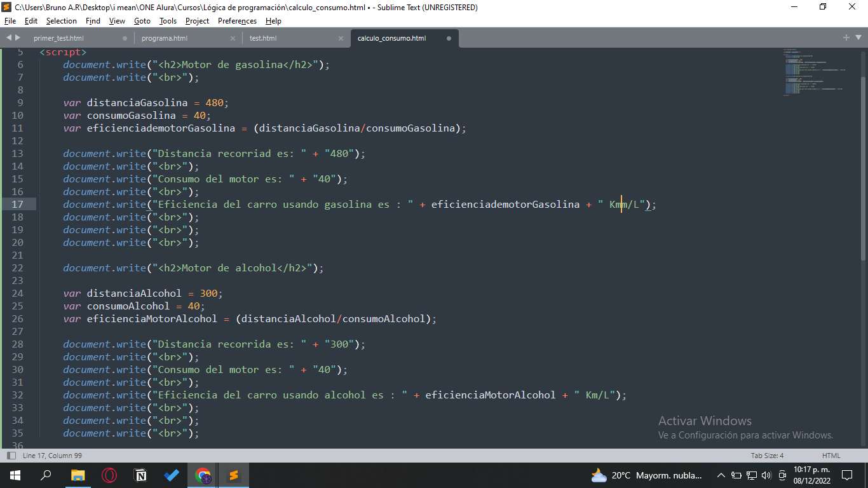This screenshot has height=488, width=868.
Task: Add a new tab with plus icon
Action: (846, 38)
